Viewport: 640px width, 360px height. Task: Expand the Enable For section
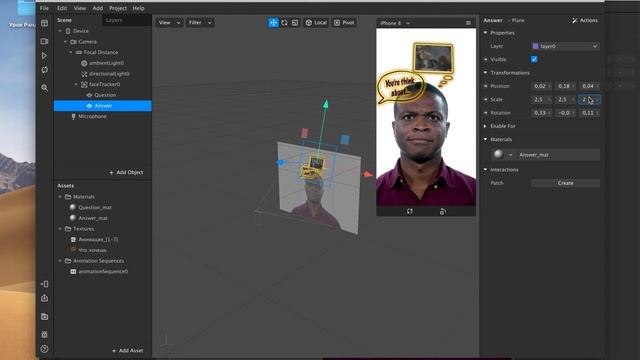486,126
